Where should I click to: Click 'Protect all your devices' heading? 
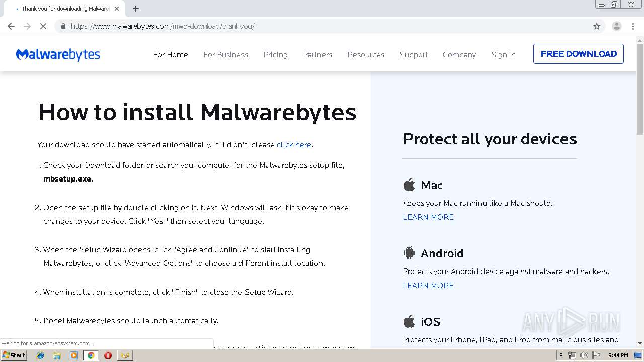490,139
